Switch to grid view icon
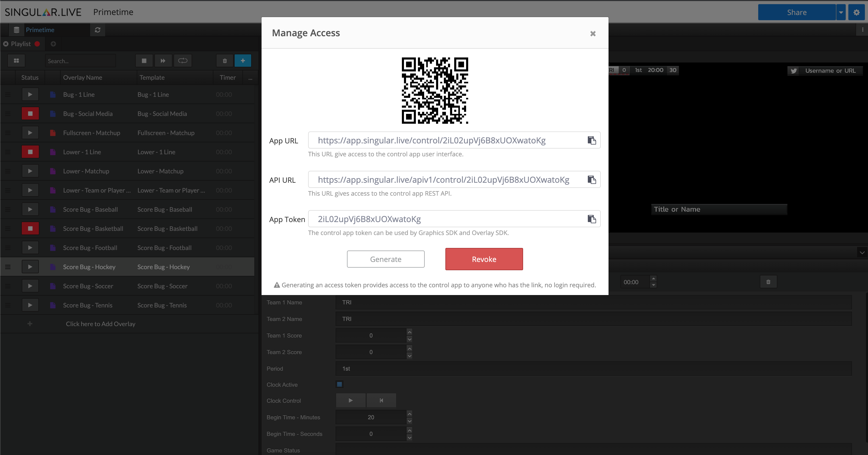Viewport: 868px width, 455px height. [x=16, y=61]
